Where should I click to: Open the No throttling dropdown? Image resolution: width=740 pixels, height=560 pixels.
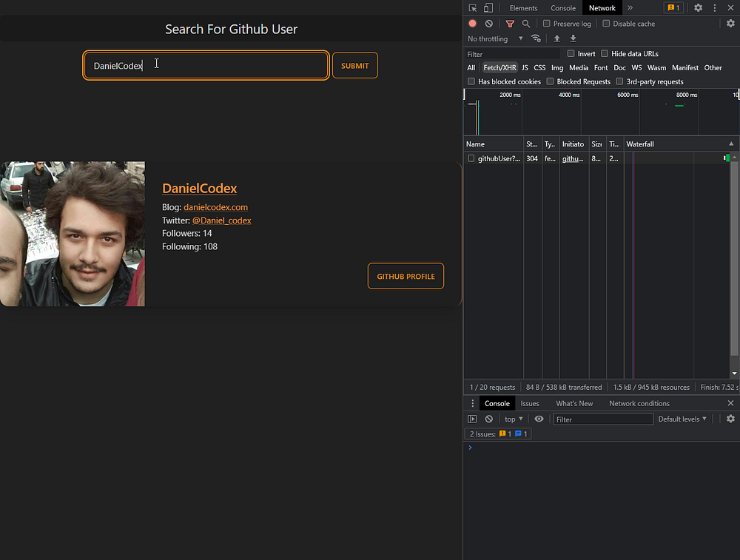coord(495,38)
